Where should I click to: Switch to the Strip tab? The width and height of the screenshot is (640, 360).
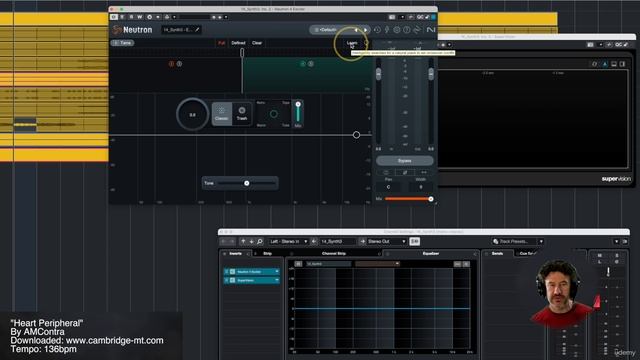pyautogui.click(x=267, y=254)
